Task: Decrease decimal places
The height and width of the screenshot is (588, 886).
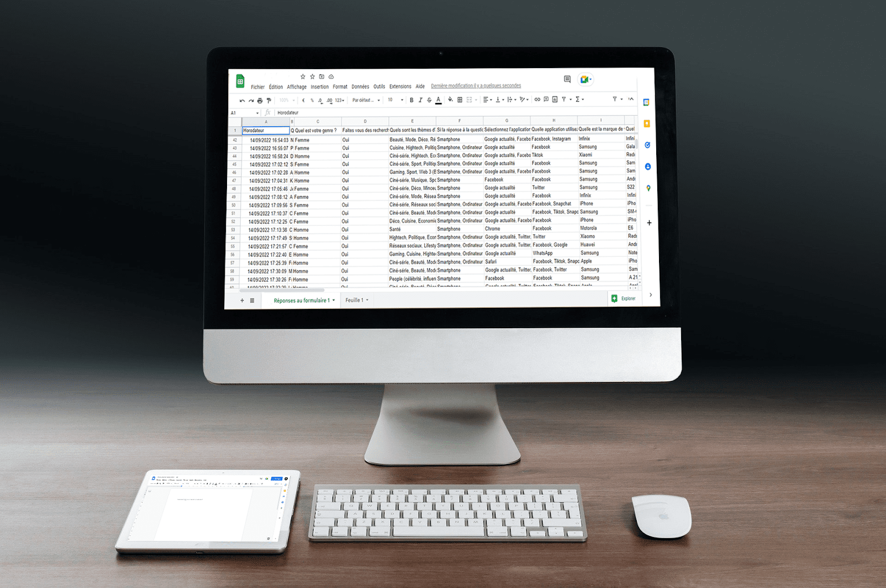Action: coord(320,101)
